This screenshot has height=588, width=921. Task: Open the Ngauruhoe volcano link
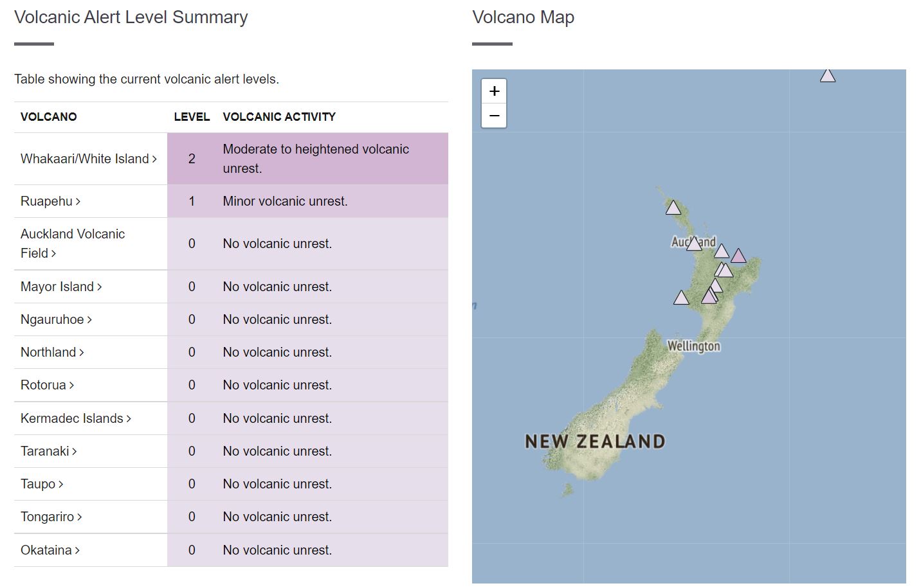[x=57, y=319]
